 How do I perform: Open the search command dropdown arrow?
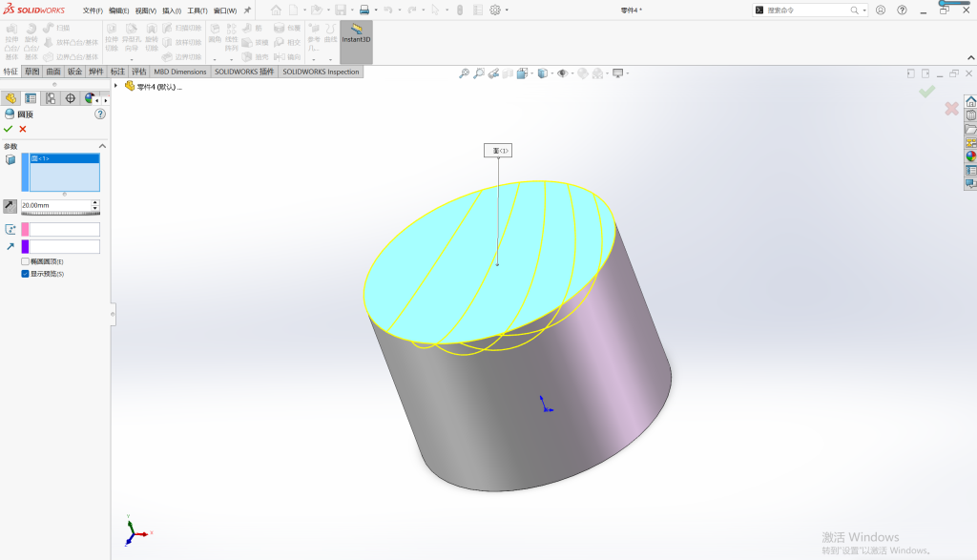[864, 10]
